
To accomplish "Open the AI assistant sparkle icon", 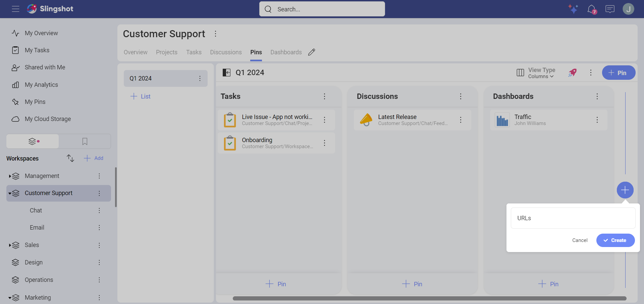I will coord(573,9).
